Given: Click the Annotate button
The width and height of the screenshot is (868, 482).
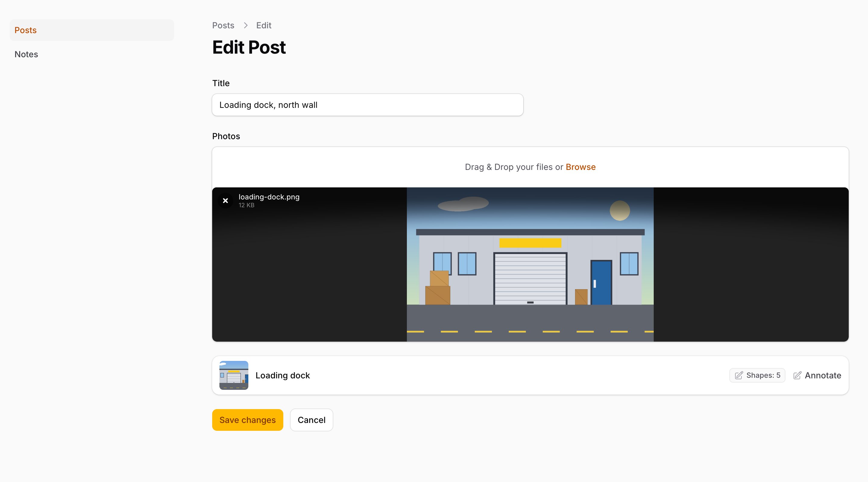Looking at the screenshot, I should 817,375.
